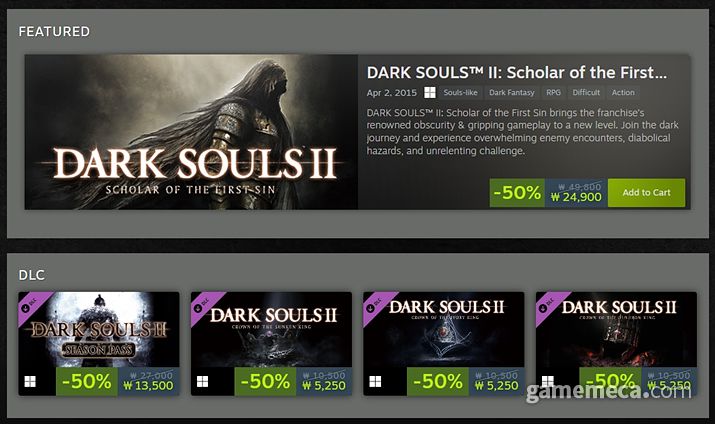
Task: Click the DLC badge on Crown of the Sunken King
Action: (200, 301)
